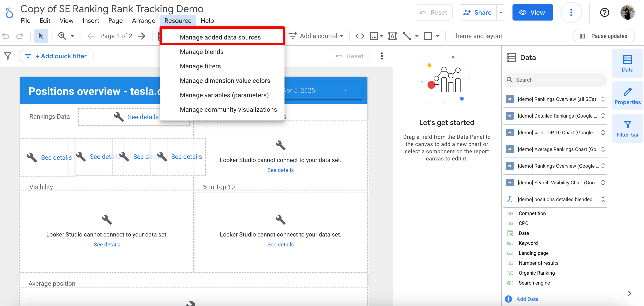Viewport: 644px width, 306px height.
Task: Open the Filter bar side panel tab
Action: pos(628,128)
